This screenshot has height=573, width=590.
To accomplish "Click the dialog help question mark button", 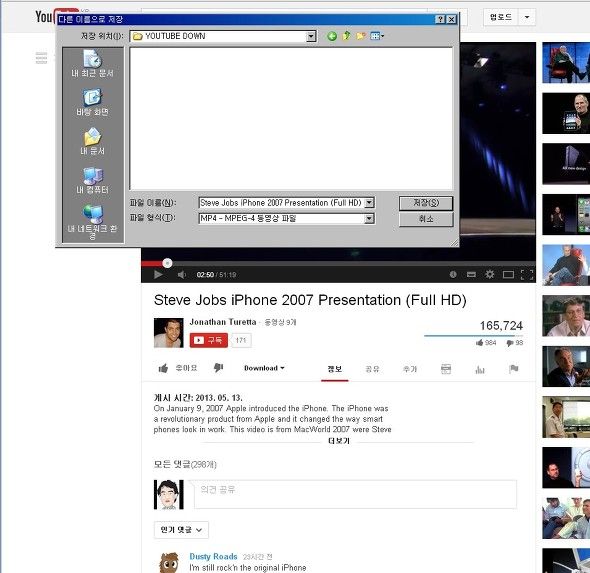I will coord(440,20).
